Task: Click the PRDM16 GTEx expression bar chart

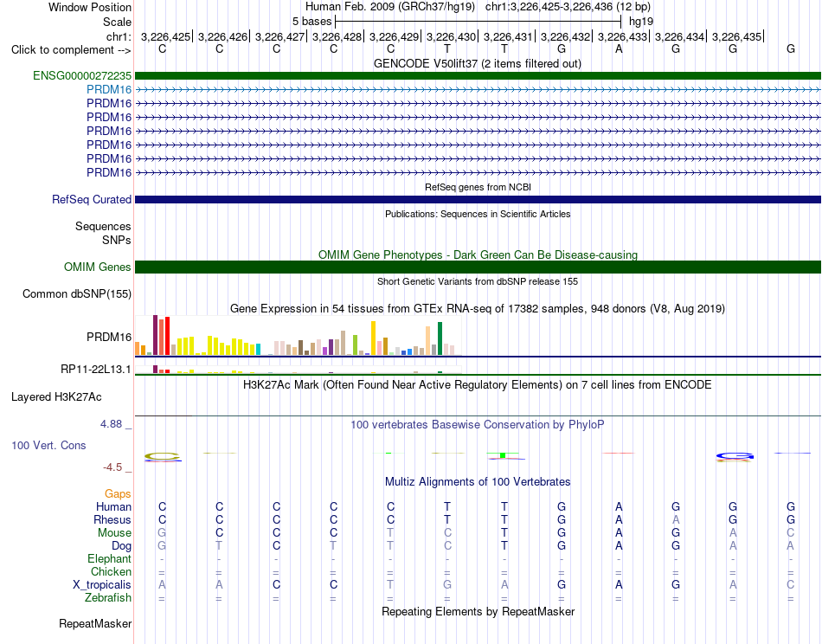Action: [x=298, y=336]
